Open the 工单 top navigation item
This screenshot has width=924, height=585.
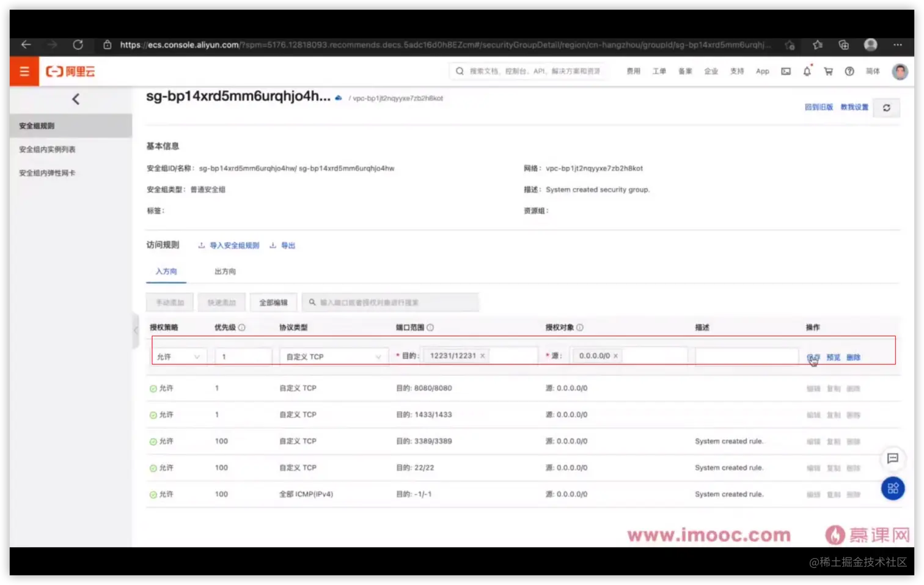click(659, 72)
